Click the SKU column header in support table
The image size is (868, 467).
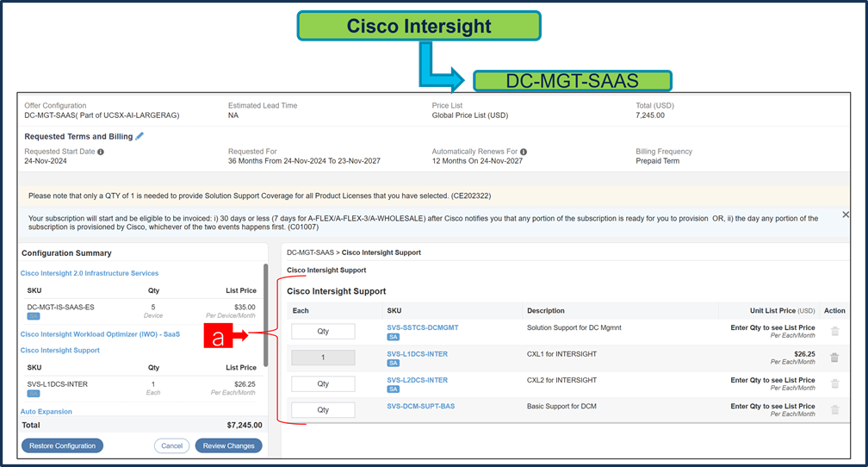point(394,311)
